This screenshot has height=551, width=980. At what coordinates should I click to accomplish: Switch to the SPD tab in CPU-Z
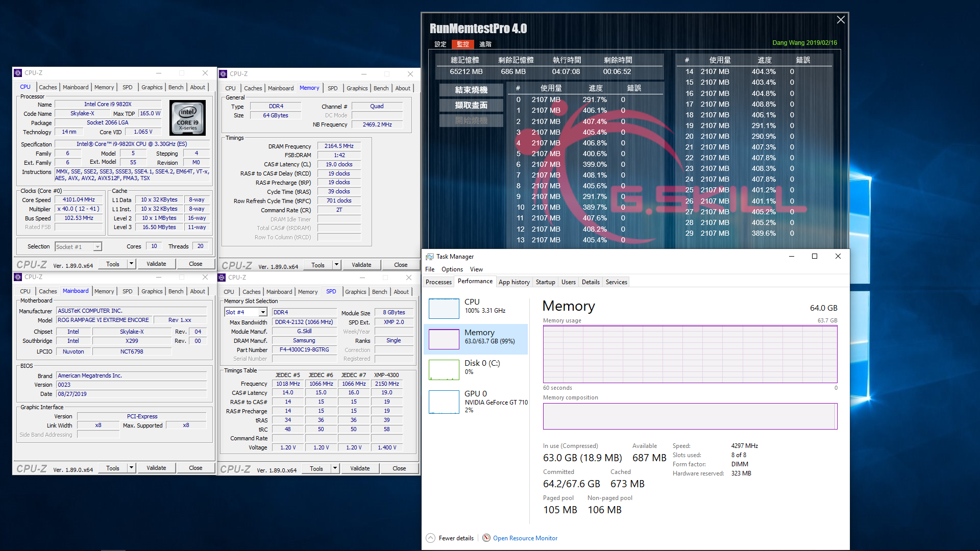pyautogui.click(x=128, y=87)
